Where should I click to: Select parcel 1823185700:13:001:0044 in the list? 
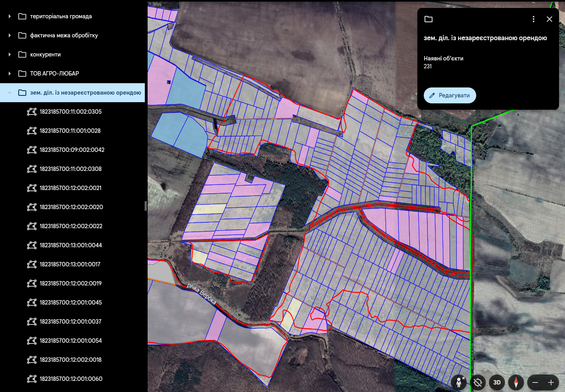[x=71, y=245]
